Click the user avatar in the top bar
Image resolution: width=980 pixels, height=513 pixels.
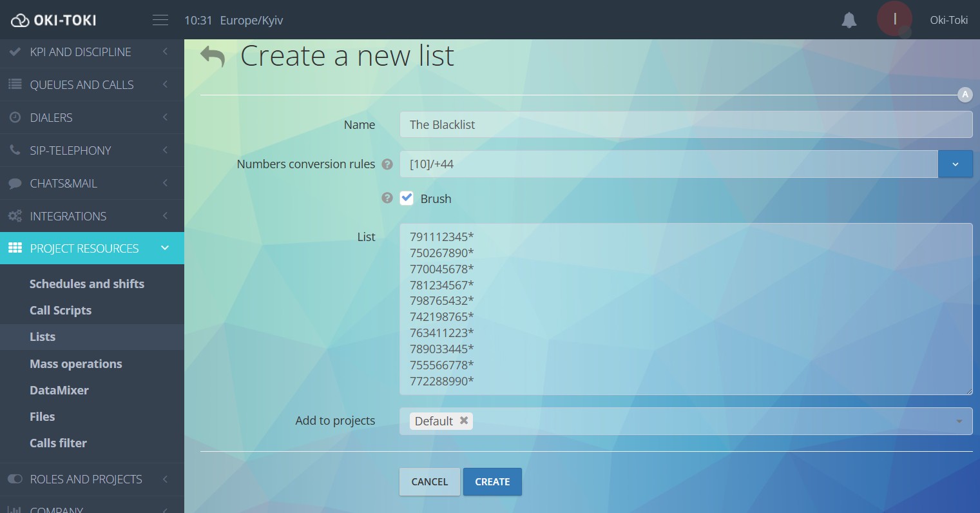[895, 19]
